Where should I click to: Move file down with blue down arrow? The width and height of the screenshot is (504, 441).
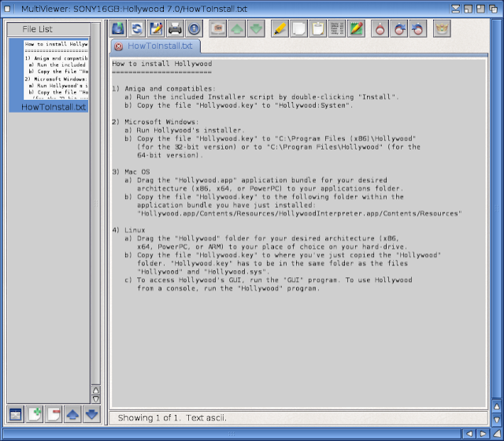[x=91, y=414]
